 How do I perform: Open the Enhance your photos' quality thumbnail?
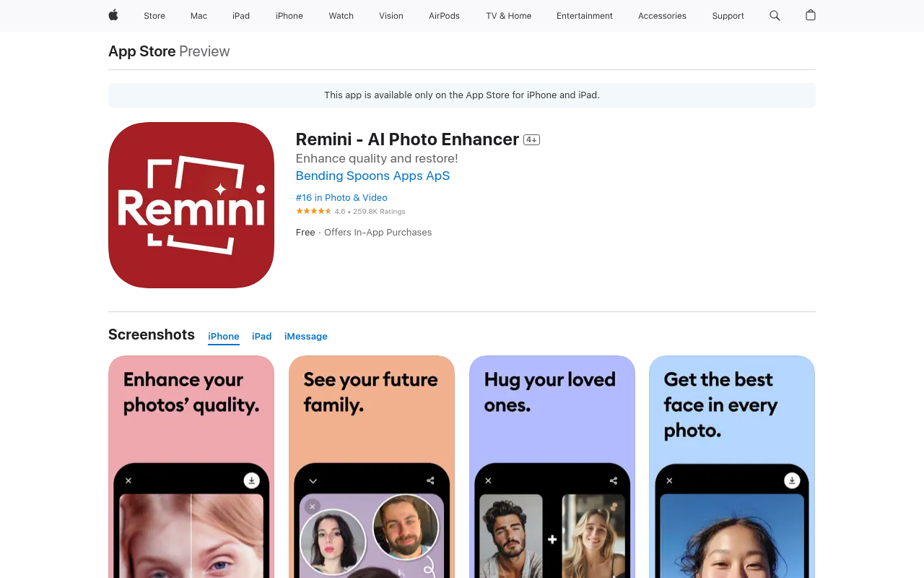(x=191, y=467)
